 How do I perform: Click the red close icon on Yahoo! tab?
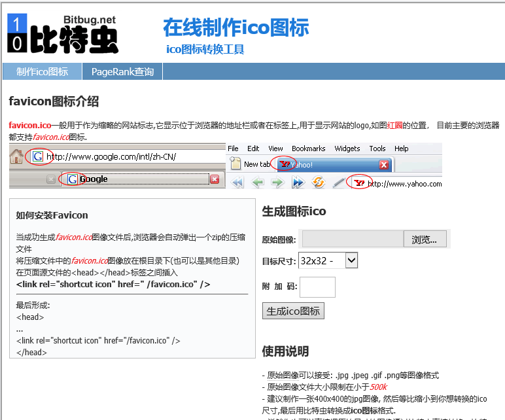point(383,165)
